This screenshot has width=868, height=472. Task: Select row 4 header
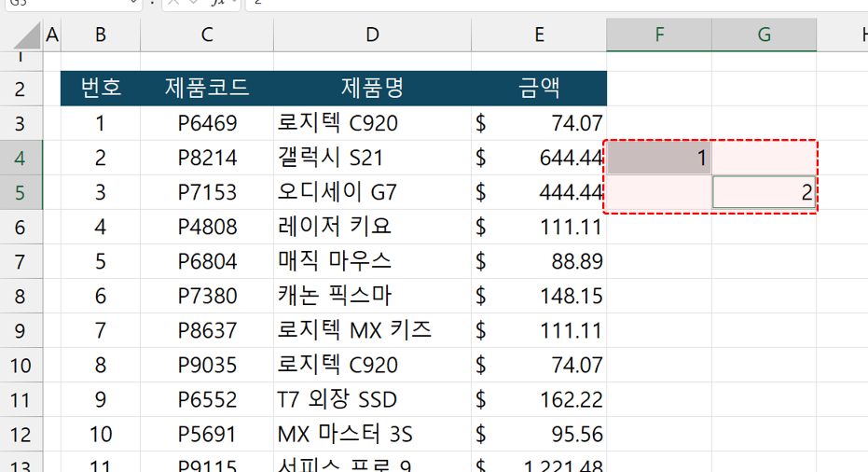point(21,158)
